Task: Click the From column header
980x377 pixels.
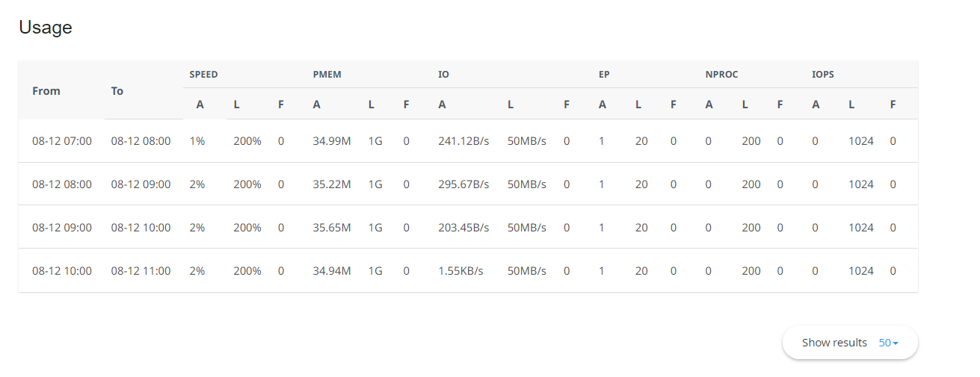Action: pos(46,90)
